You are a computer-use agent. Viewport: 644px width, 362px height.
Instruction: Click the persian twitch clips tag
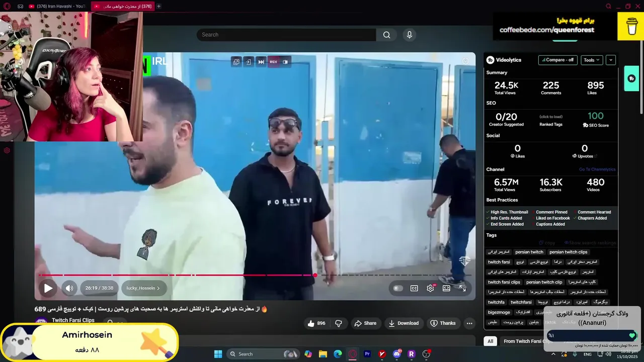click(568, 252)
